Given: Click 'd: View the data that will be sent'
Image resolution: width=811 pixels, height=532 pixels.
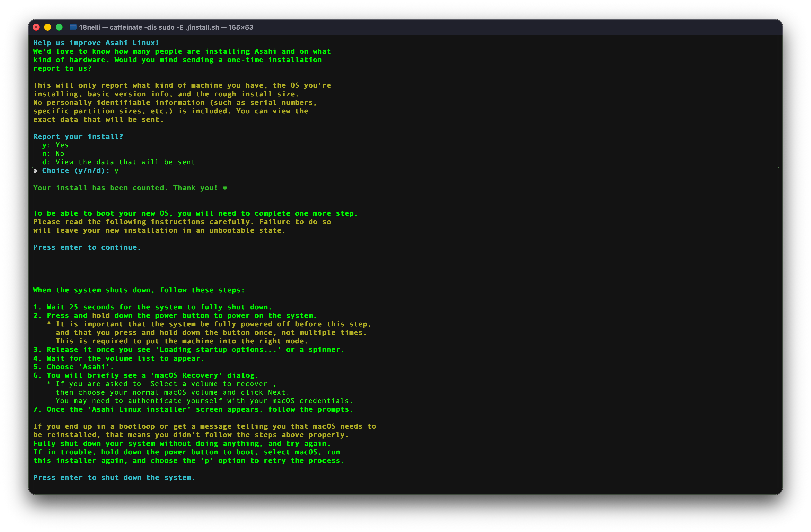Looking at the screenshot, I should click(x=119, y=162).
